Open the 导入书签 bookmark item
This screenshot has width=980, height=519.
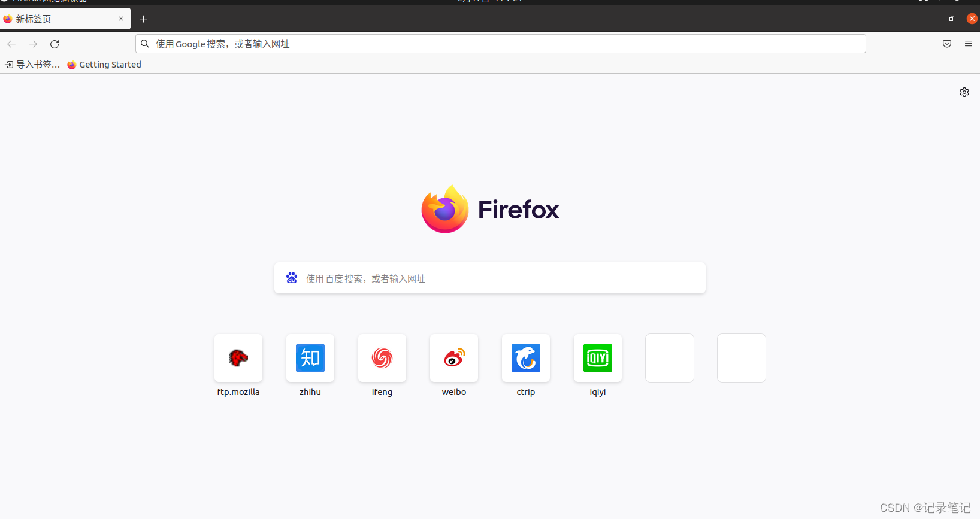(x=32, y=65)
